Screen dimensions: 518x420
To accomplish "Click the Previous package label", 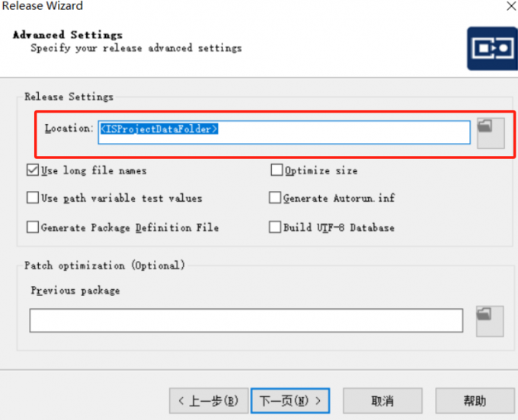I will (x=75, y=291).
